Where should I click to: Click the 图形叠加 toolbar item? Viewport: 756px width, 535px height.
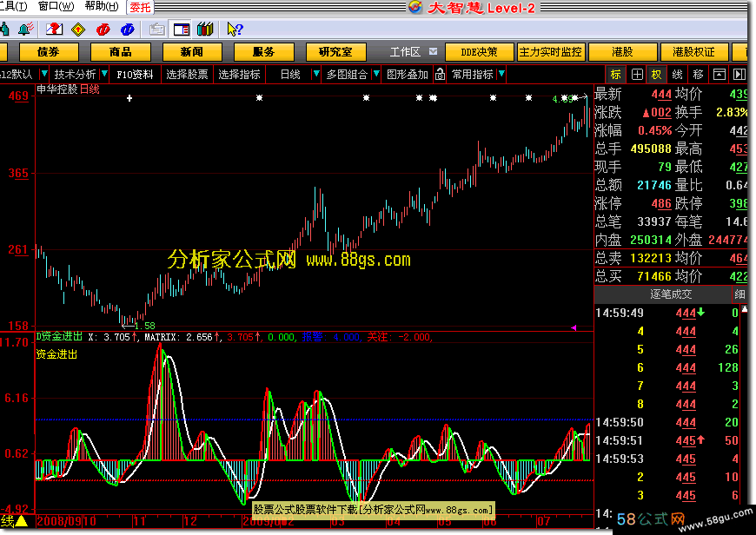408,74
